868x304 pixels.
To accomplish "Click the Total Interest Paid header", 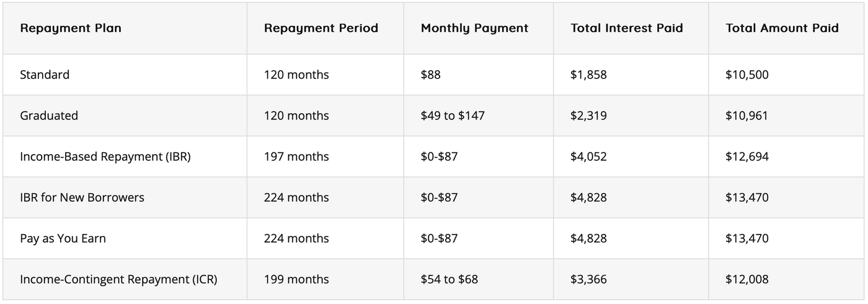I will coord(627,28).
